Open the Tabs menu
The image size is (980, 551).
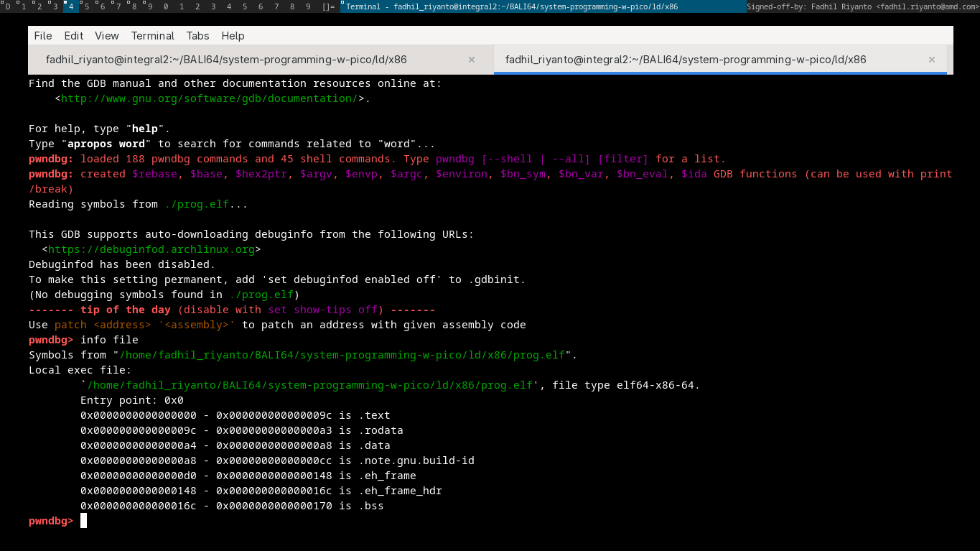coord(197,35)
